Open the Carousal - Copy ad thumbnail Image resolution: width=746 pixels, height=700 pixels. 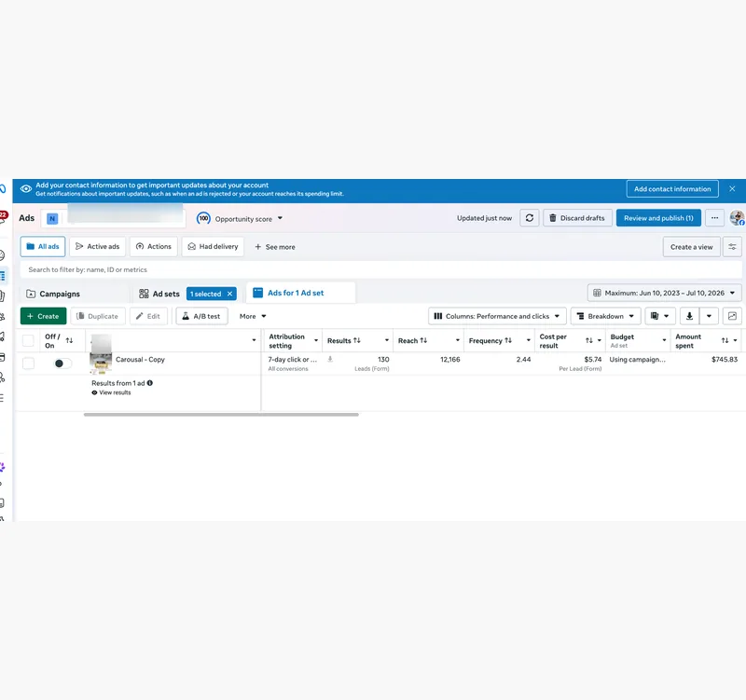point(101,364)
